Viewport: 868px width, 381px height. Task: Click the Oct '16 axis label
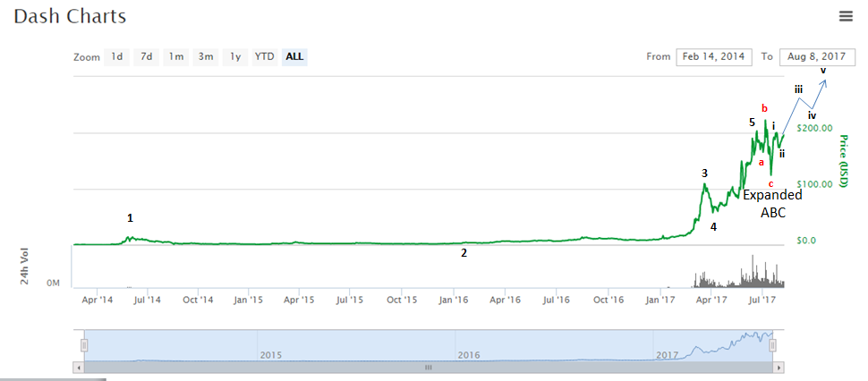click(608, 300)
